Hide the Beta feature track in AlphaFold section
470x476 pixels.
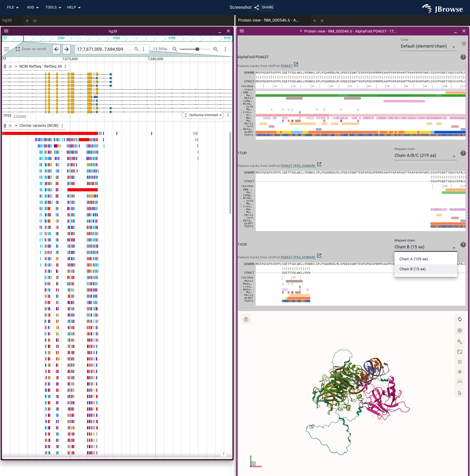click(x=241, y=129)
